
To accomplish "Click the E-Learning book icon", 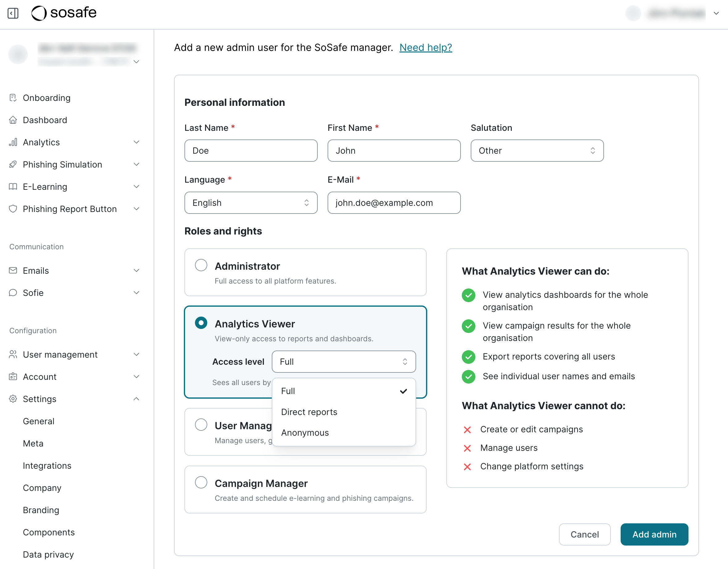I will pyautogui.click(x=13, y=187).
